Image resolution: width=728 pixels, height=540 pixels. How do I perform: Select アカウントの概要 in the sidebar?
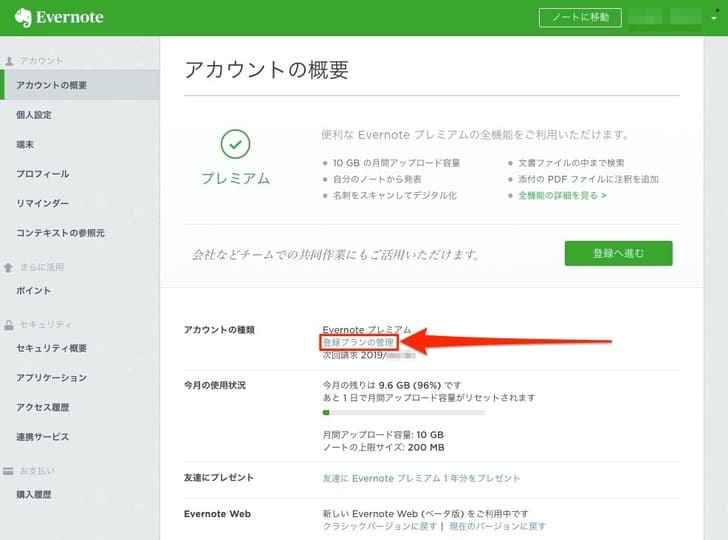pos(80,85)
